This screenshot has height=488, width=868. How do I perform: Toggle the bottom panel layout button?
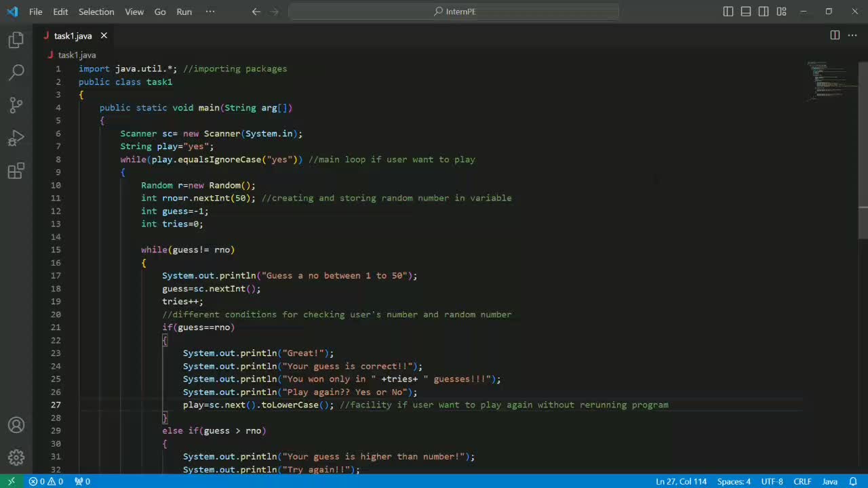click(746, 12)
